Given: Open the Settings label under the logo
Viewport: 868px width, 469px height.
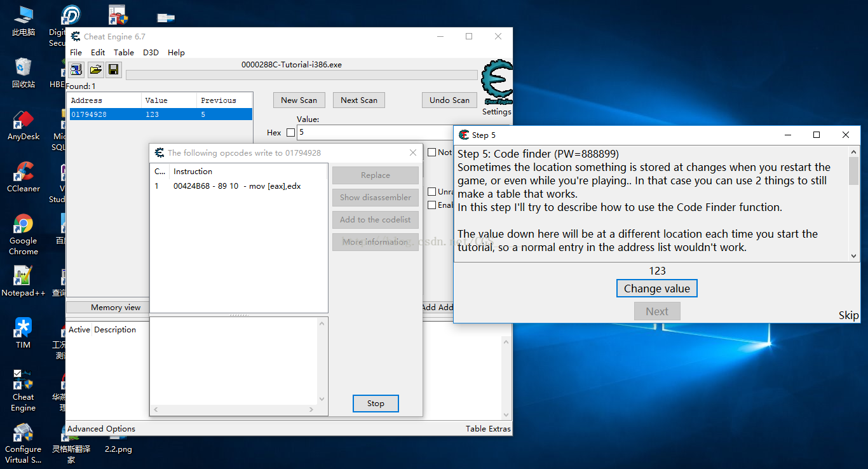Looking at the screenshot, I should click(x=496, y=112).
